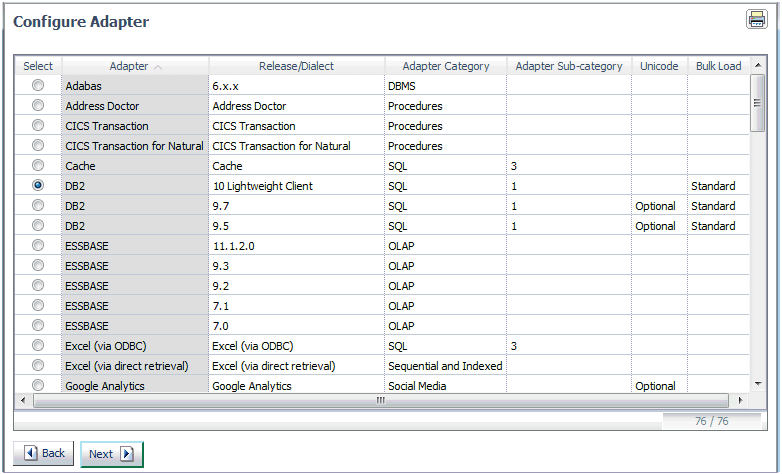
Task: Click the horizontal scrollbar thumb
Action: click(x=381, y=400)
